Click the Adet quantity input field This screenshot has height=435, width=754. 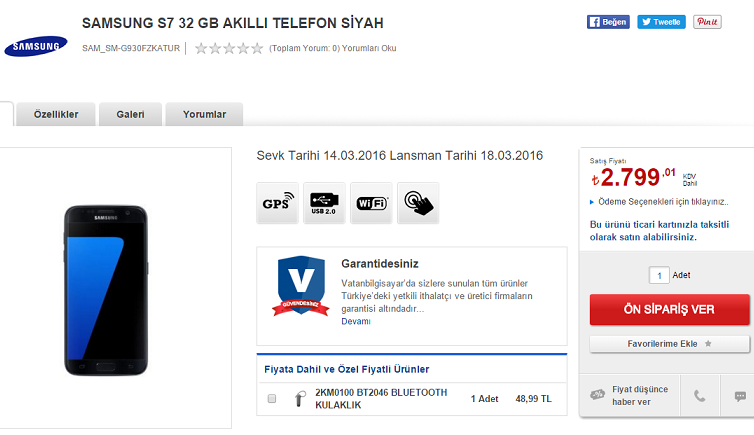(x=659, y=275)
